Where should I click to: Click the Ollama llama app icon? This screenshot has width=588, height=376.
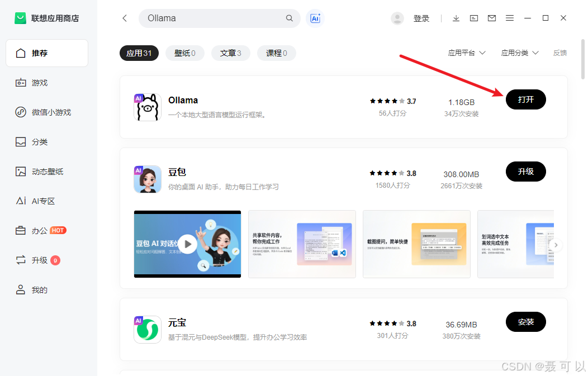(148, 107)
